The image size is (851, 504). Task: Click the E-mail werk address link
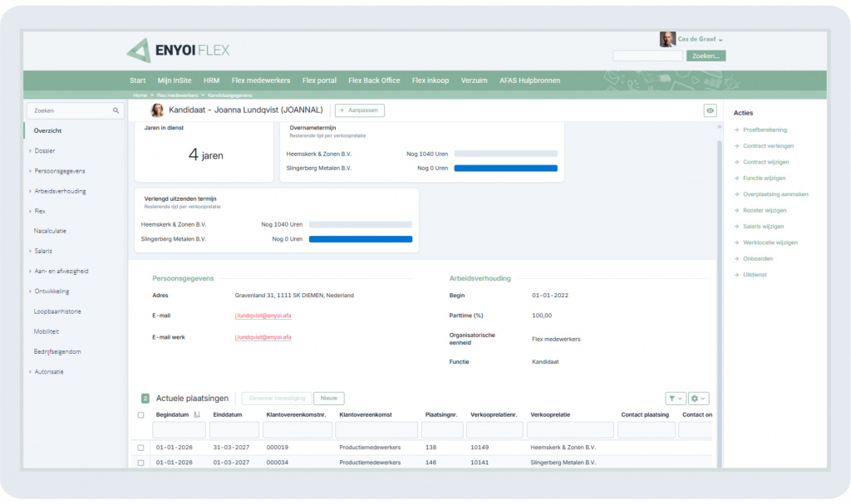coord(263,337)
